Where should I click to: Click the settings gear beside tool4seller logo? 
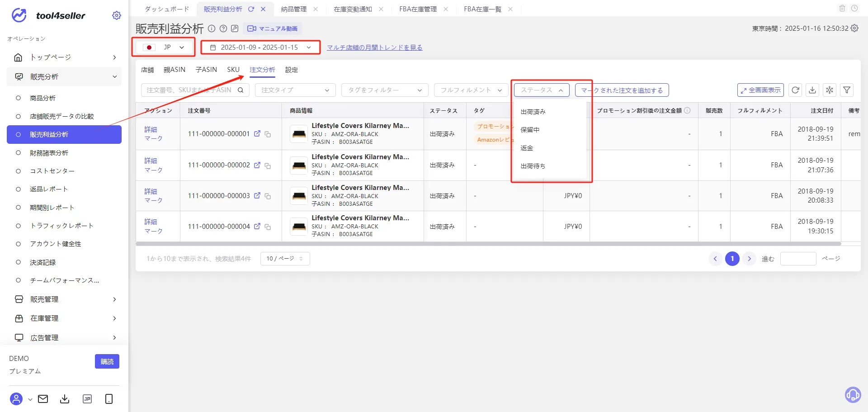point(117,15)
